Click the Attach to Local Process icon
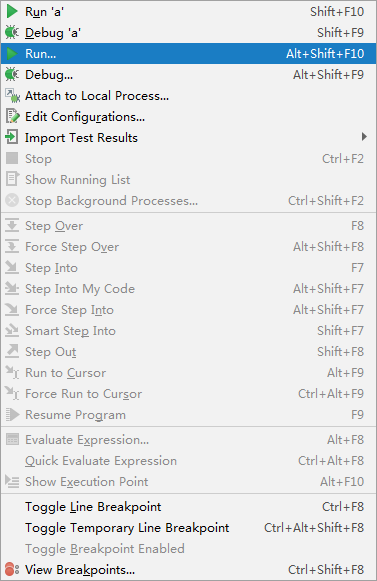 12,96
